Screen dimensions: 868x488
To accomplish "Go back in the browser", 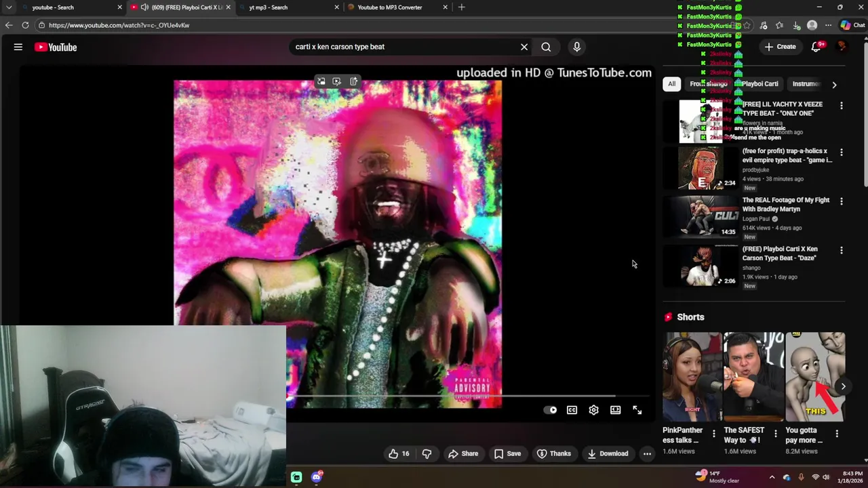I will pos(9,25).
